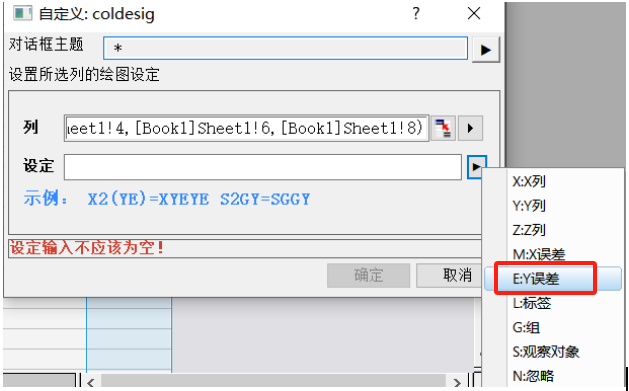Click the range selector icon beside column field
The image size is (629, 391).
(x=443, y=128)
